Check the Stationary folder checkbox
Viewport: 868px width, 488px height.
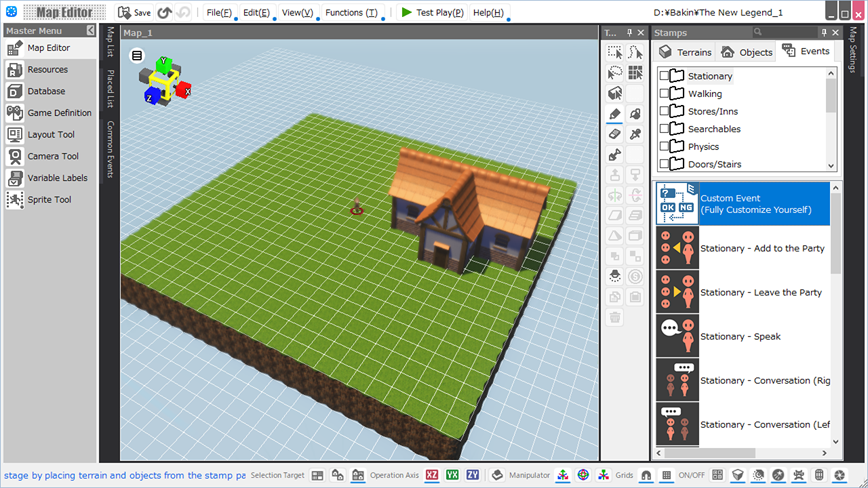664,76
